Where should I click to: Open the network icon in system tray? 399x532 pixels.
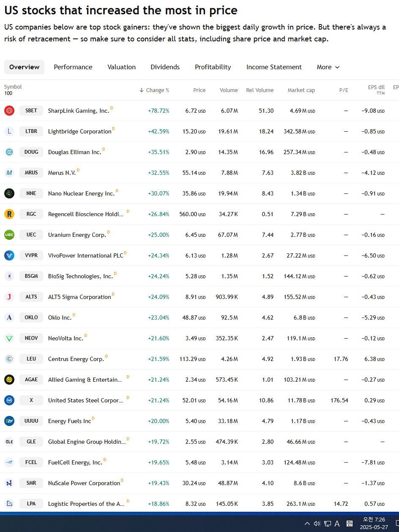[328, 524]
